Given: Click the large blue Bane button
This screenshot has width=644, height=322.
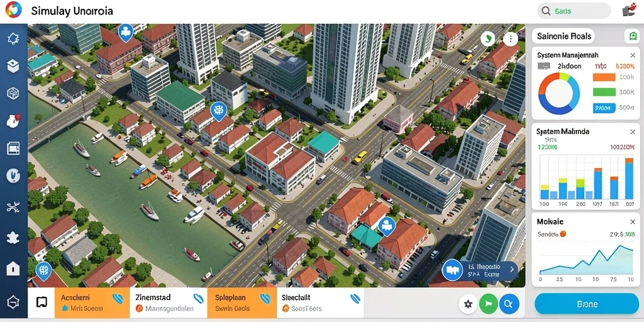Looking at the screenshot, I should pos(587,304).
